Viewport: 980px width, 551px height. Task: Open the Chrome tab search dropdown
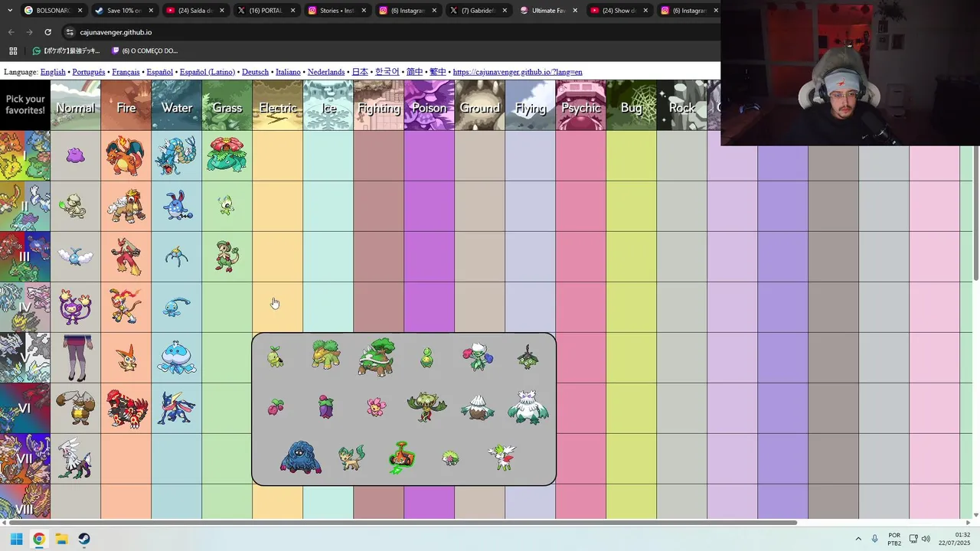[x=10, y=11]
